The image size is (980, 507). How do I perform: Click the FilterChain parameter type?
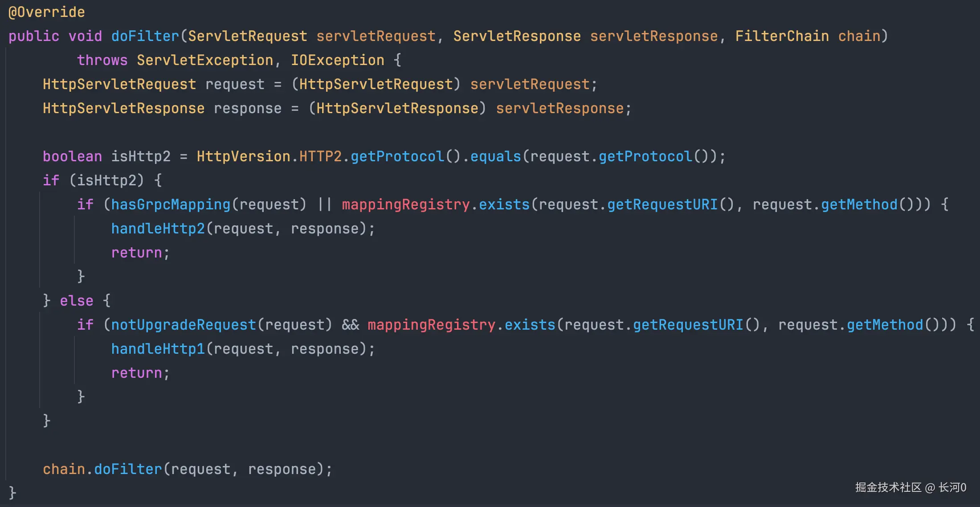782,36
